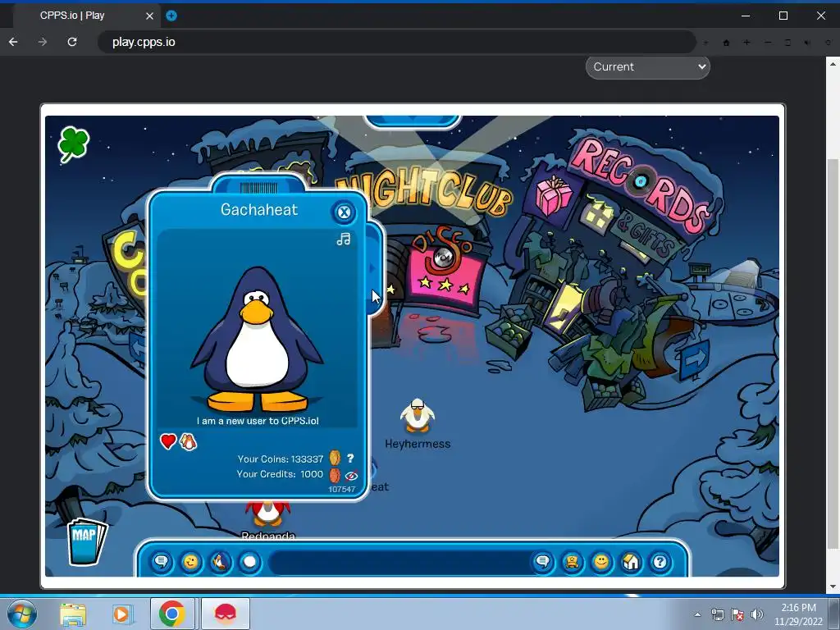Click the Heyhermess penguin
Viewport: 840px width, 630px height.
tap(418, 416)
